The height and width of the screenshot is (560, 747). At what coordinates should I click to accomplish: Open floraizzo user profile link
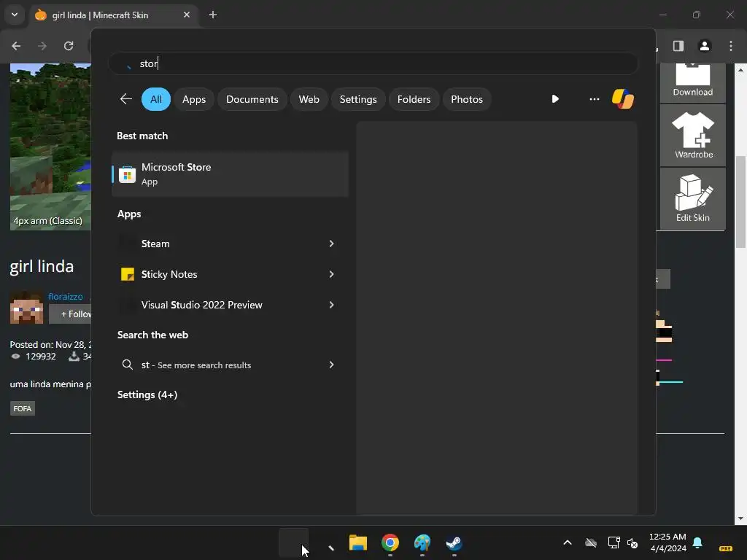coord(65,297)
